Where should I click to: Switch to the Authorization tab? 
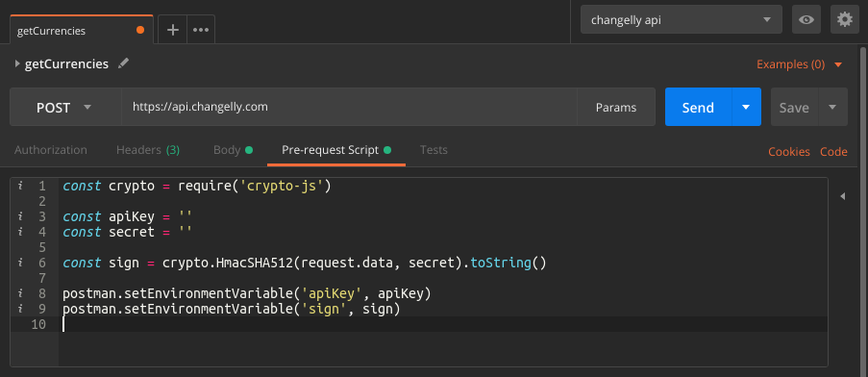(x=50, y=150)
